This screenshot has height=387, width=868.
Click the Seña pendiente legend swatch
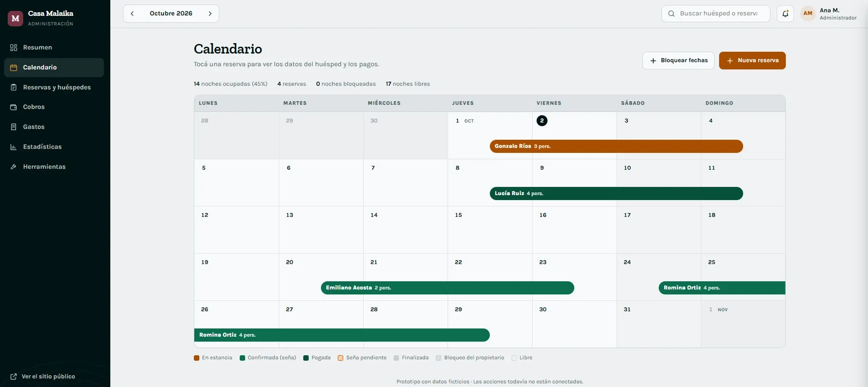click(x=340, y=358)
